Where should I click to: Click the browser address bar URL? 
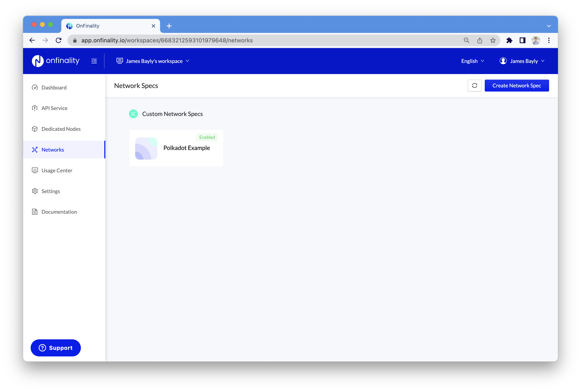pyautogui.click(x=167, y=41)
